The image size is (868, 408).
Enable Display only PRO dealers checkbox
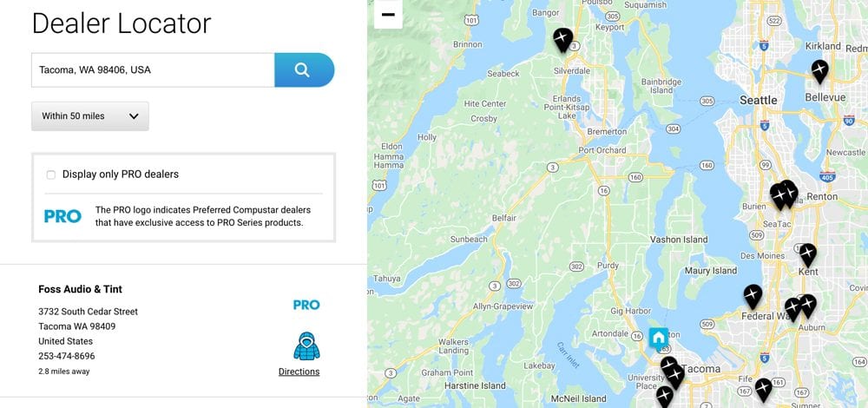click(51, 174)
